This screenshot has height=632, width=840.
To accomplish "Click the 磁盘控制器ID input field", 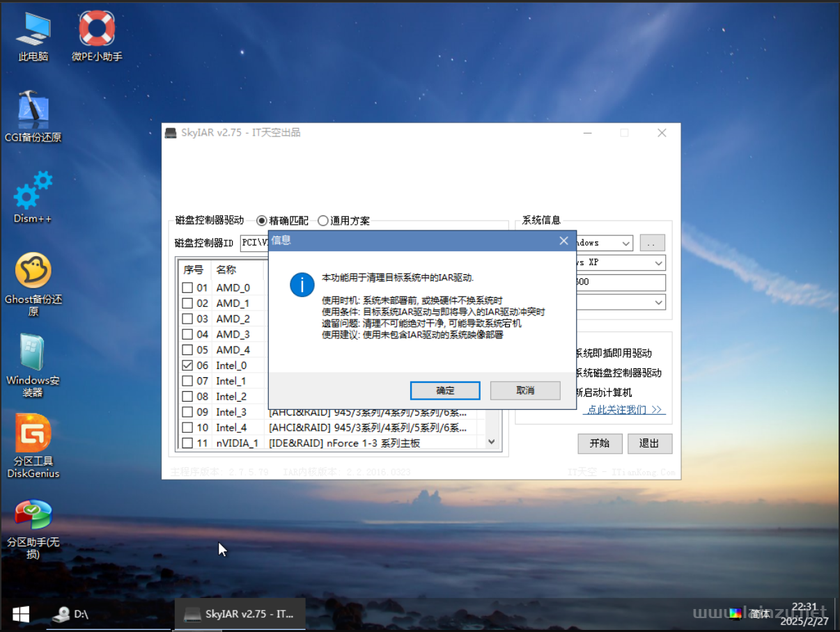I will point(254,243).
